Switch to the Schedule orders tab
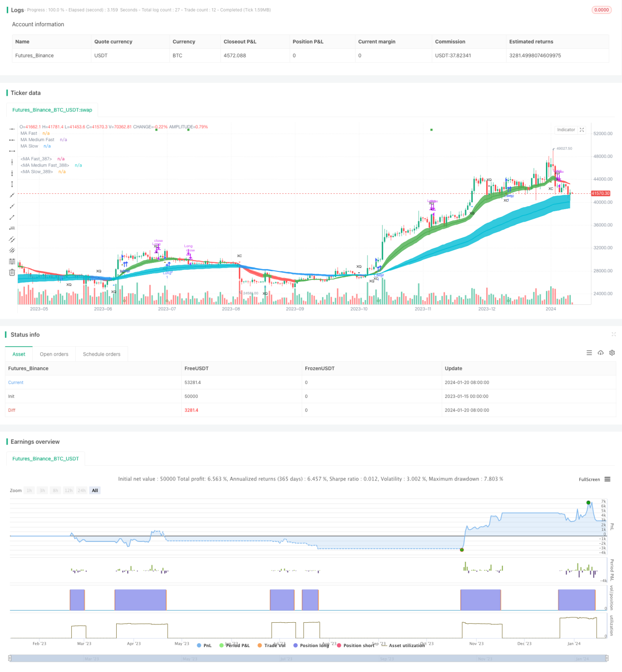 (x=101, y=354)
